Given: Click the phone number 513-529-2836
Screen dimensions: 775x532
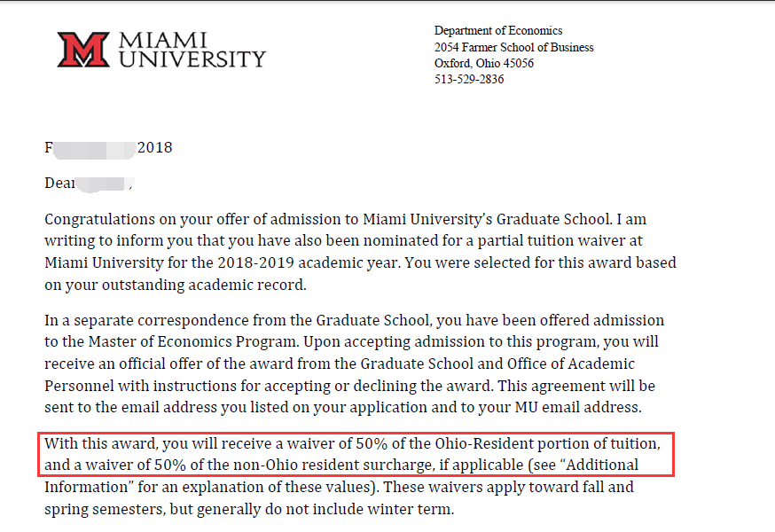Looking at the screenshot, I should (468, 79).
